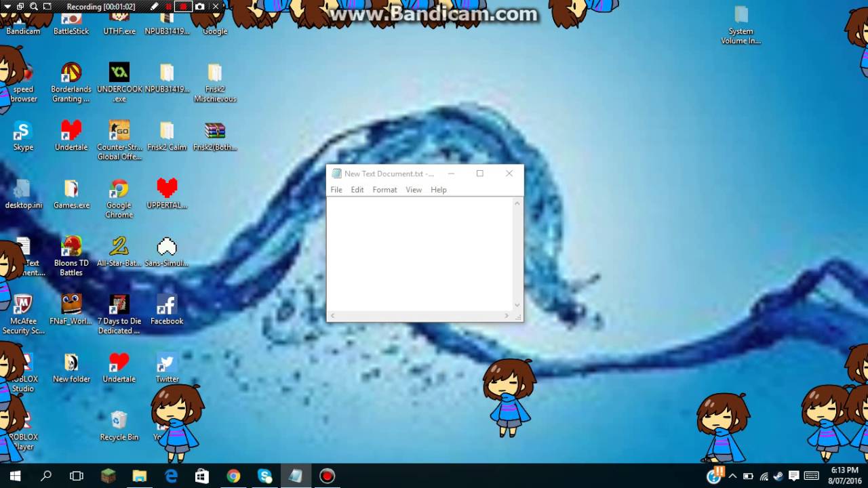Select the UNDERCOOK.exe desktop icon
The image size is (868, 488).
point(119,83)
